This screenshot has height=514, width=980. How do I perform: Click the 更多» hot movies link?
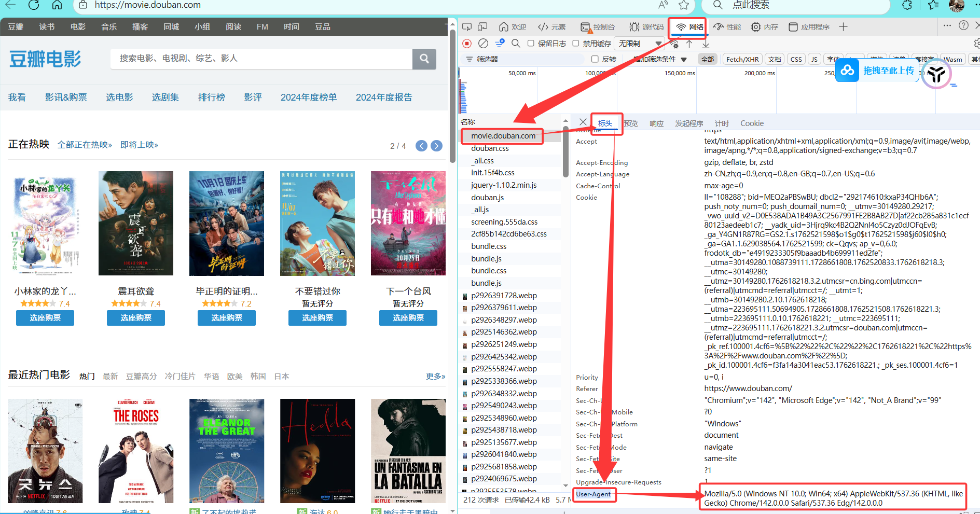point(436,377)
